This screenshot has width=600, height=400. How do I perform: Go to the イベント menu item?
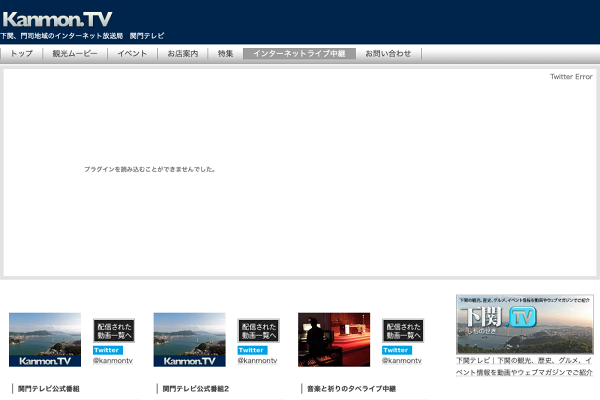(132, 54)
